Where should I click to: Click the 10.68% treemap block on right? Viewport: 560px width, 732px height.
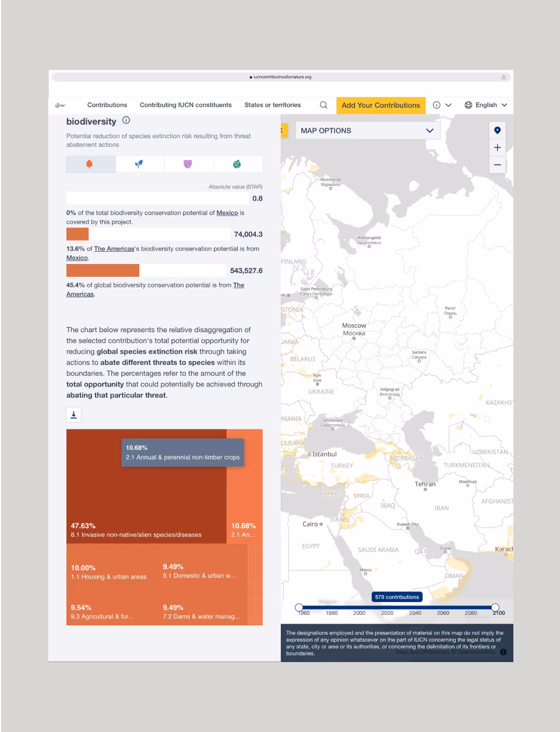[x=245, y=487]
